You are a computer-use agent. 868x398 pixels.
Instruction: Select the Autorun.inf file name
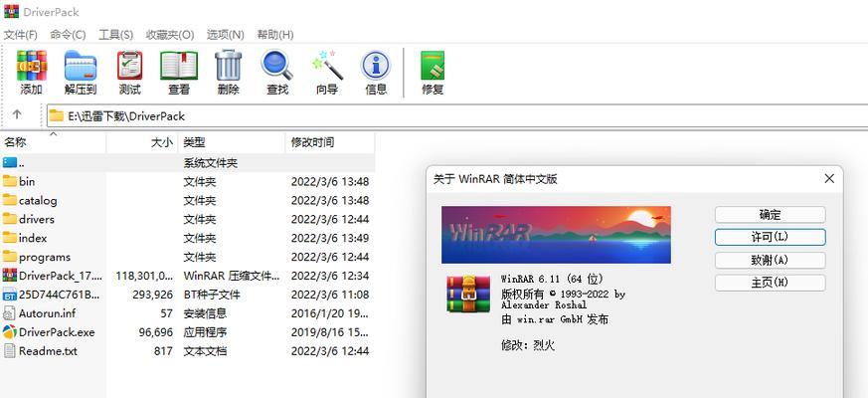[47, 313]
